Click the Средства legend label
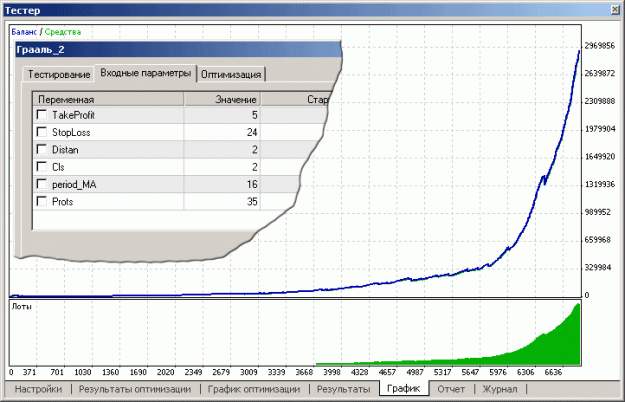625x402 pixels. coord(63,32)
